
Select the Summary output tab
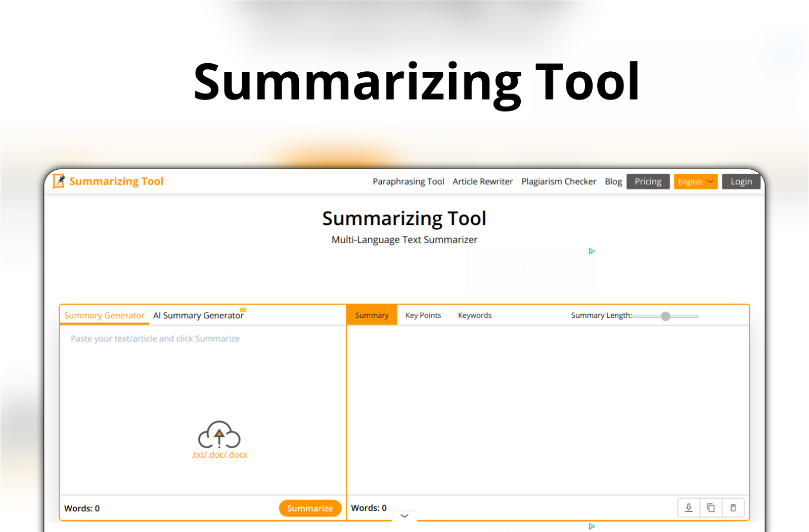(x=372, y=315)
